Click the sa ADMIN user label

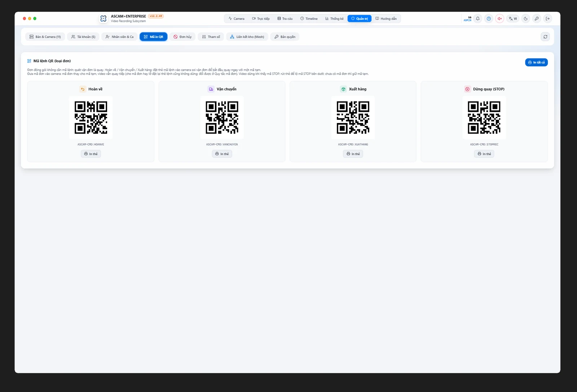468,19
